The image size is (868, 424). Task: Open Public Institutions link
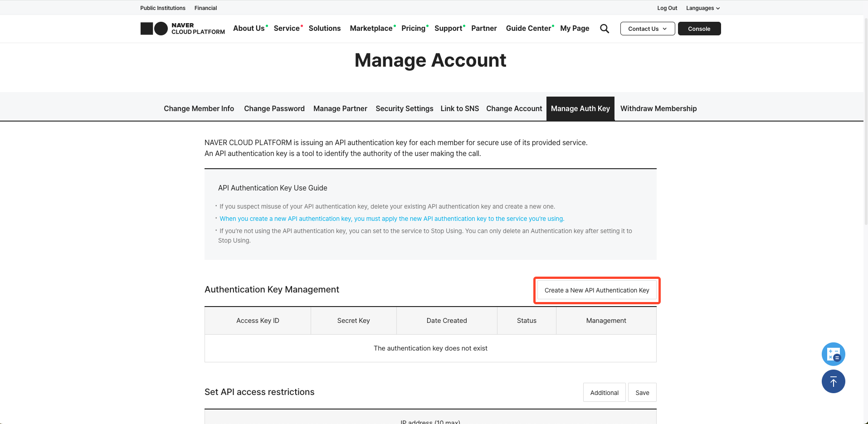coord(163,8)
